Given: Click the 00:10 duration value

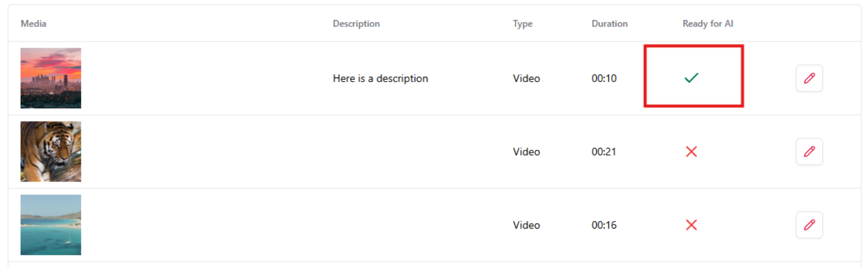Looking at the screenshot, I should click(x=604, y=78).
